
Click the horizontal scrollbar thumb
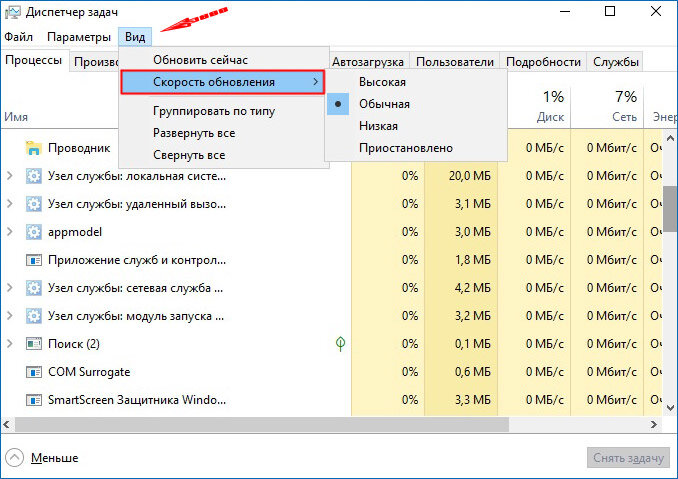(262, 425)
